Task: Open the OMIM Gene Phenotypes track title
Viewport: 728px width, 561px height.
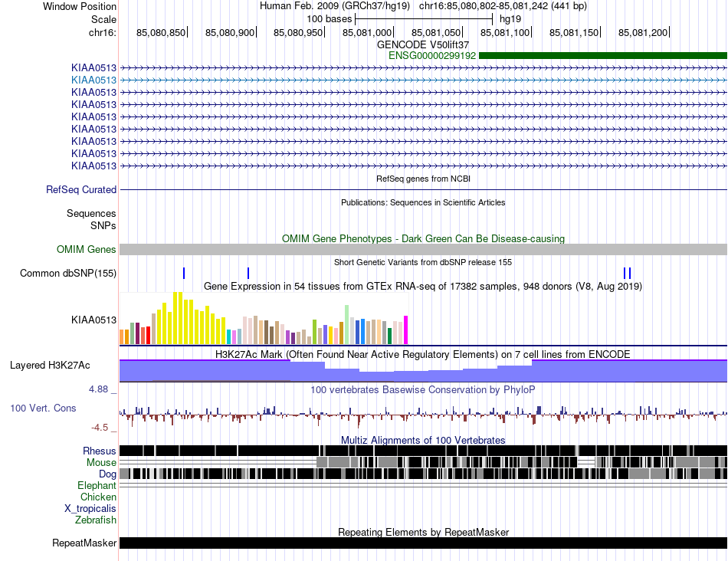Action: click(423, 238)
